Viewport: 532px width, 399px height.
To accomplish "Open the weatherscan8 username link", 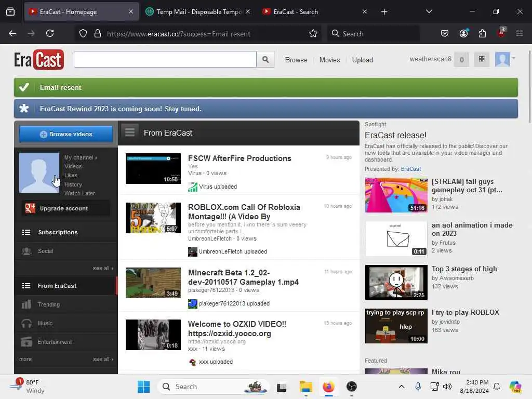I will 430,59.
